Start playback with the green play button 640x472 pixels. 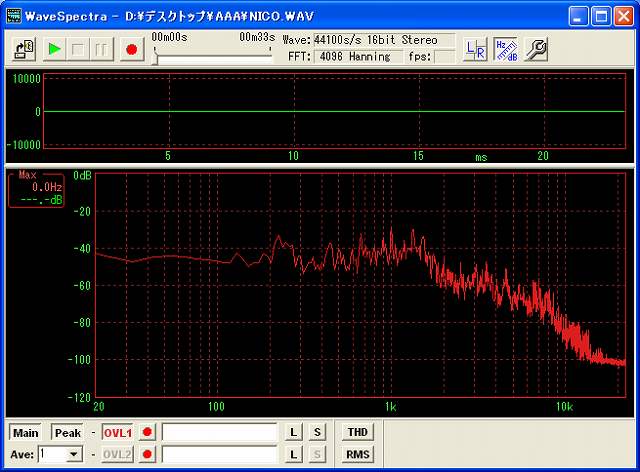[54, 49]
